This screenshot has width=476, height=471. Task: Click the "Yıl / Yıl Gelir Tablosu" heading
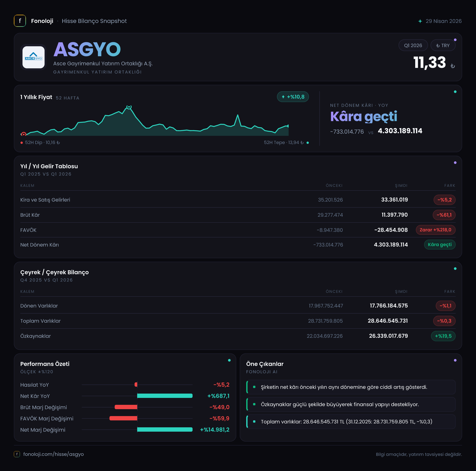[49, 166]
